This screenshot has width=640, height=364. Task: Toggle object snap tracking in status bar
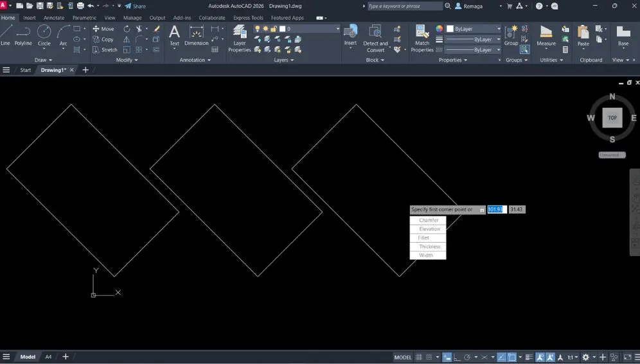(501, 357)
